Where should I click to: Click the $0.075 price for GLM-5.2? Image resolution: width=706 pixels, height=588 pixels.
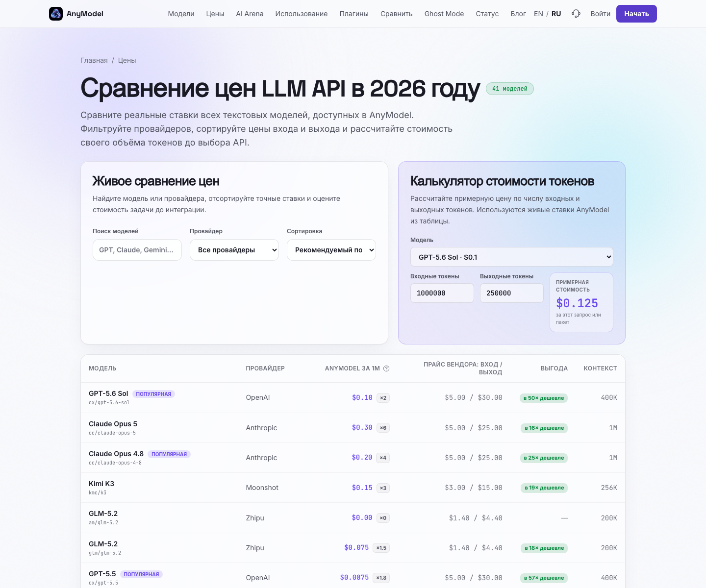point(356,547)
